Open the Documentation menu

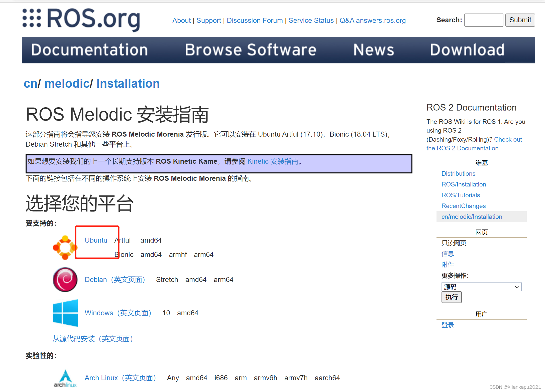[x=89, y=50]
